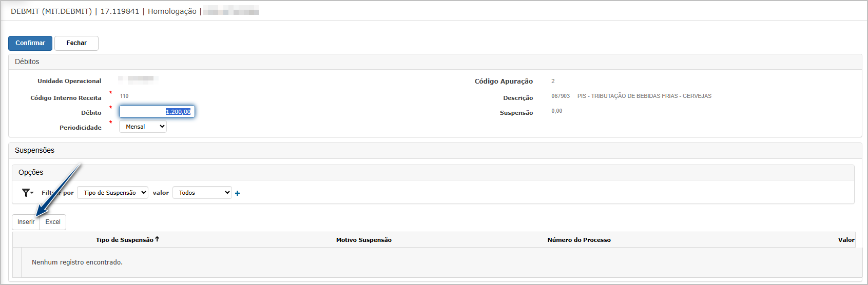Click the Débitos section header
Screen dimensions: 868x285
pos(27,62)
